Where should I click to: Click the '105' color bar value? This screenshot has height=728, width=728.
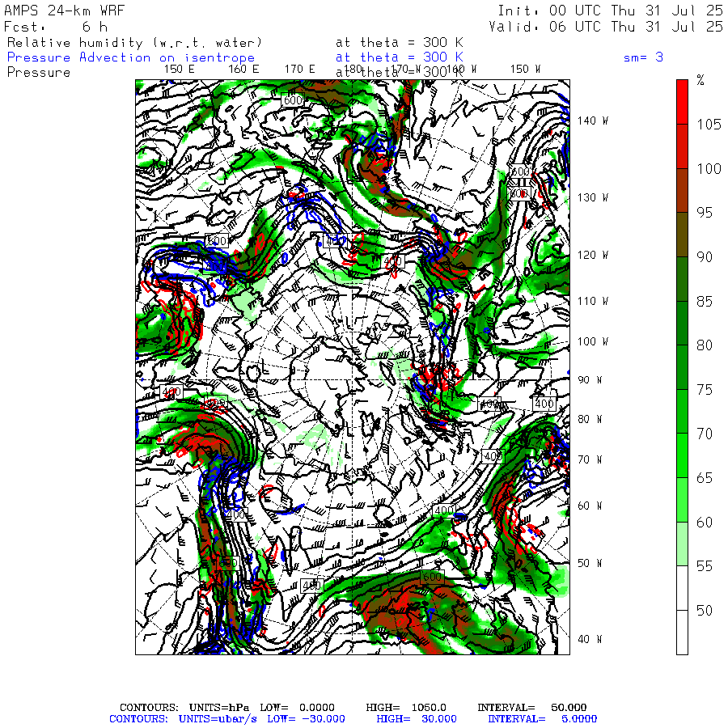709,125
